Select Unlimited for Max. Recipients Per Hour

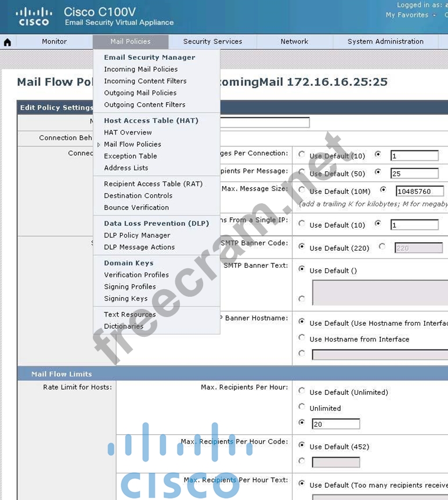pyautogui.click(x=302, y=407)
